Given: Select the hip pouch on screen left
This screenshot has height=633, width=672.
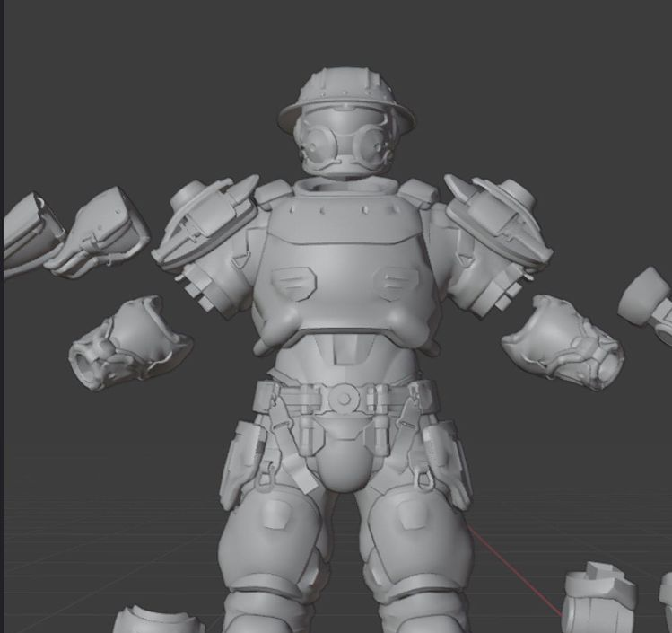Looking at the screenshot, I should 242,462.
